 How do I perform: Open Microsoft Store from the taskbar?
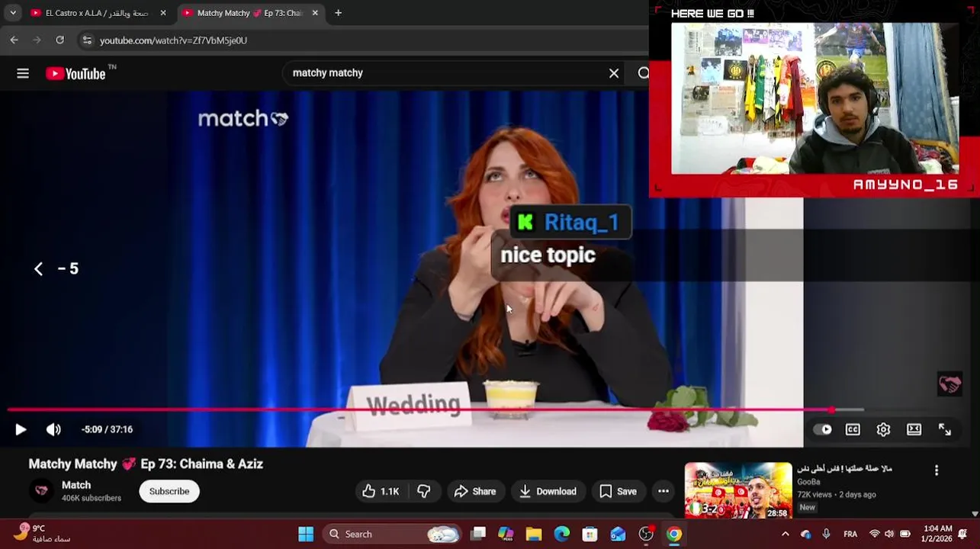click(590, 535)
